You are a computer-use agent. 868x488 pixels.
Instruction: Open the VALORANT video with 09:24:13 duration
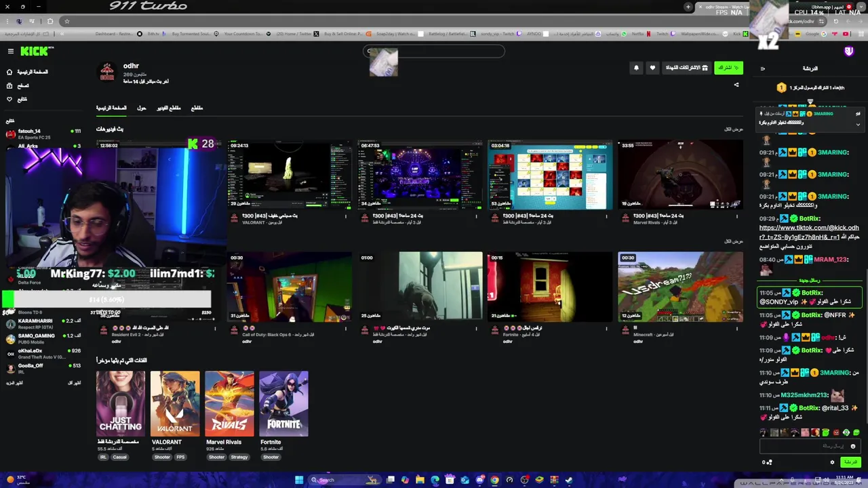click(290, 175)
